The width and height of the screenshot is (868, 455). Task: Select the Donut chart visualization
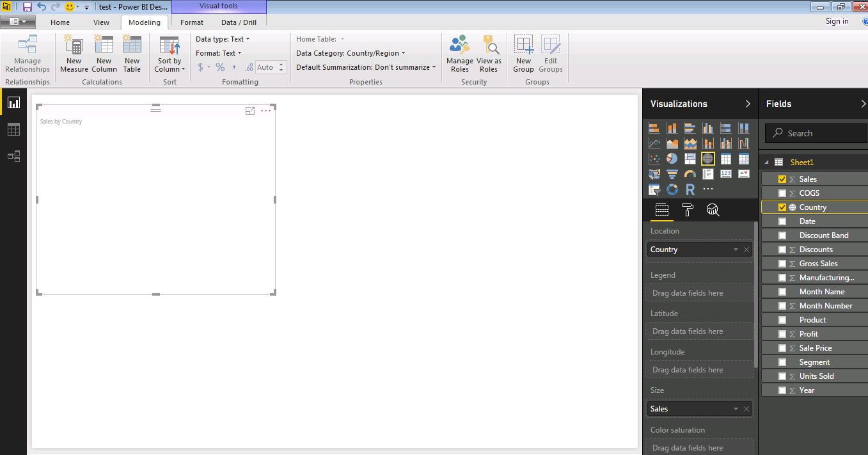coord(672,189)
